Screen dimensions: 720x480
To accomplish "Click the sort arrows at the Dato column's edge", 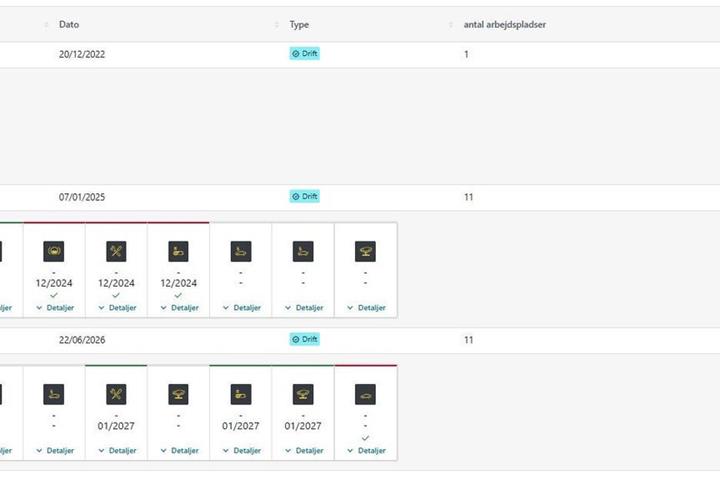I will click(276, 24).
